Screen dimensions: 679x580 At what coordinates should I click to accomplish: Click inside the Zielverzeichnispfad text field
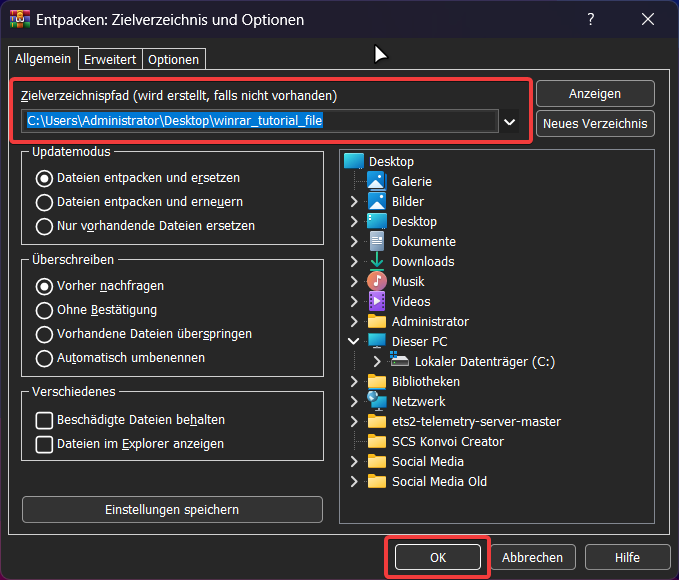pos(258,122)
